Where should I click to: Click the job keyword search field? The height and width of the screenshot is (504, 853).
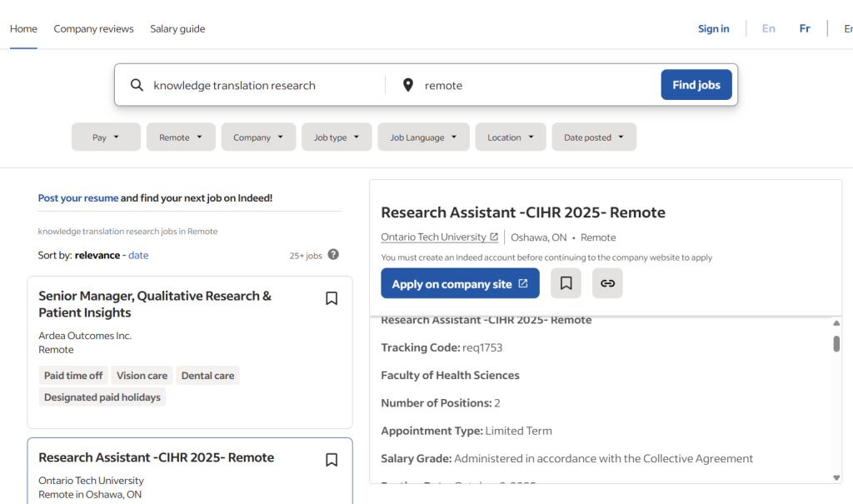[258, 85]
